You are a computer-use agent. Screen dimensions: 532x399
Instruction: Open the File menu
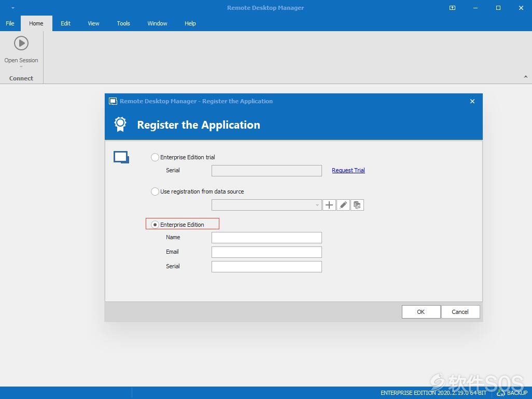(10, 23)
